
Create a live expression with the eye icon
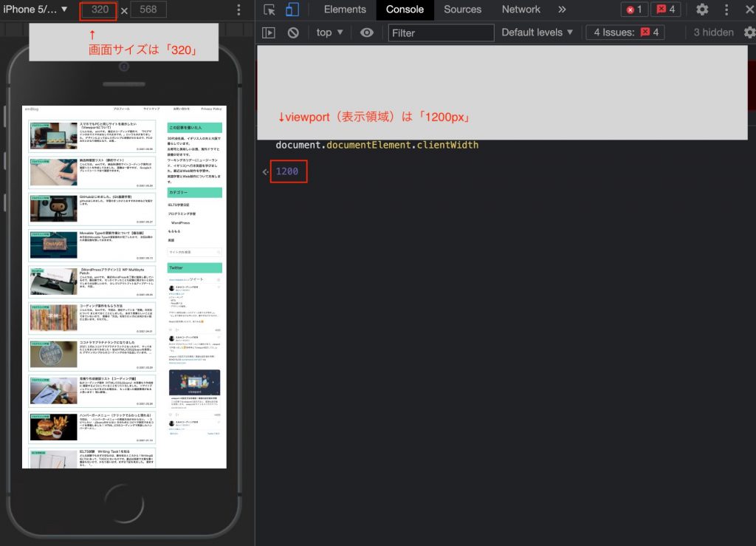(x=366, y=33)
